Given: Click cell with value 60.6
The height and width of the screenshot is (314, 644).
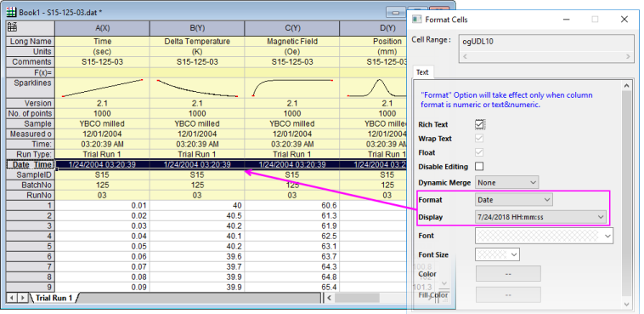Looking at the screenshot, I should coord(292,205).
